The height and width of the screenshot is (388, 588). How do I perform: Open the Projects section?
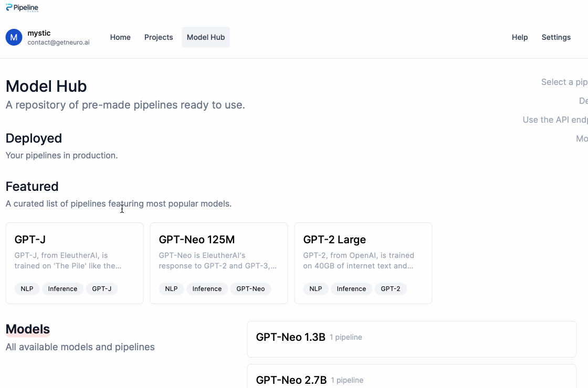pyautogui.click(x=159, y=37)
